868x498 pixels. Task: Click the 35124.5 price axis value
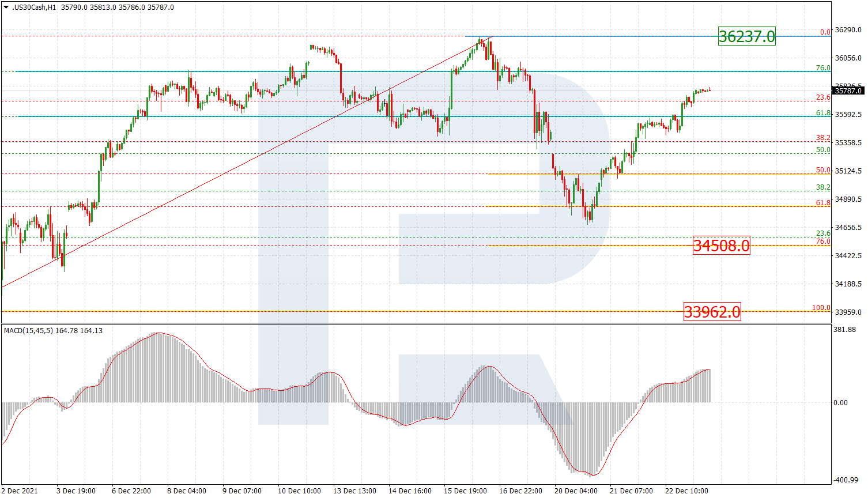click(848, 171)
